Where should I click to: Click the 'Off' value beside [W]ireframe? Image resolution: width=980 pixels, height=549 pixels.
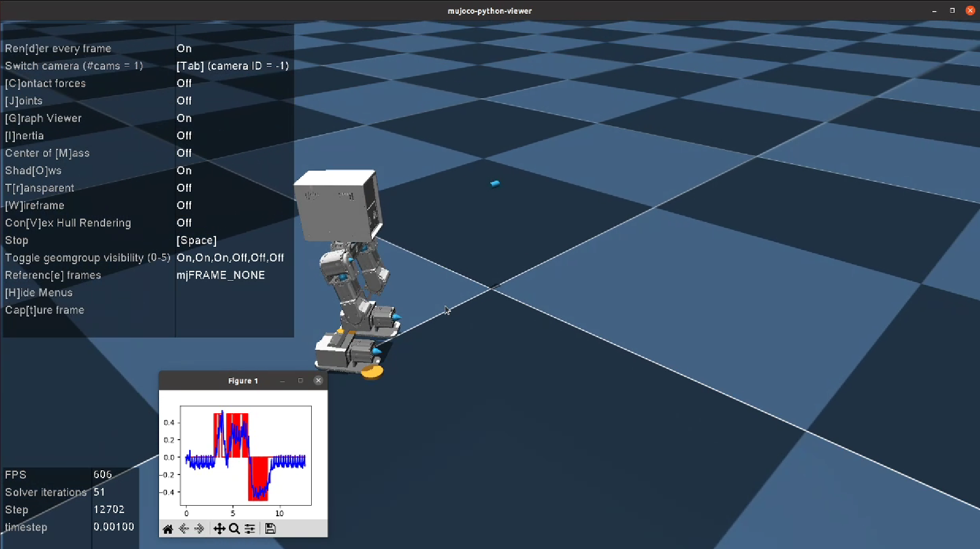click(x=184, y=206)
